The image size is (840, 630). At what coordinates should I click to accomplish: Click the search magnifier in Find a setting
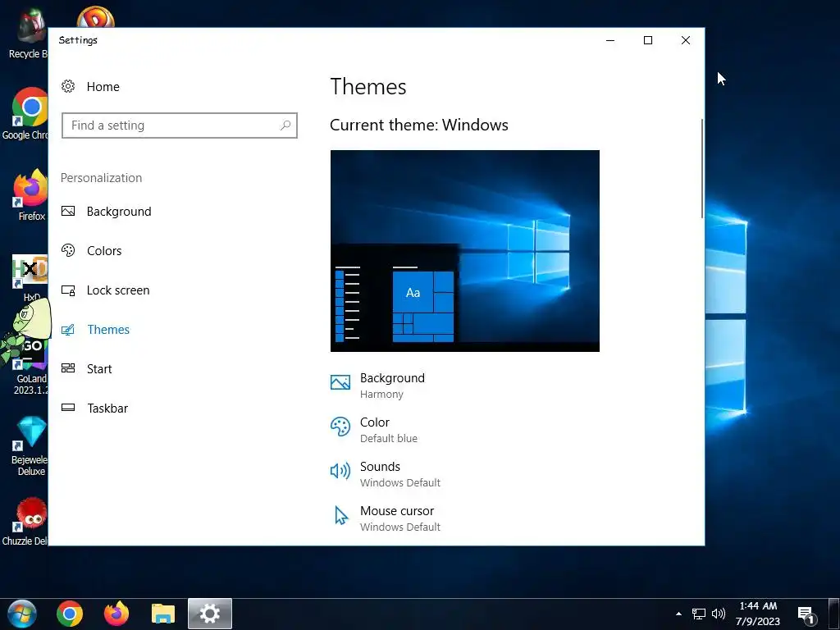[x=285, y=126]
